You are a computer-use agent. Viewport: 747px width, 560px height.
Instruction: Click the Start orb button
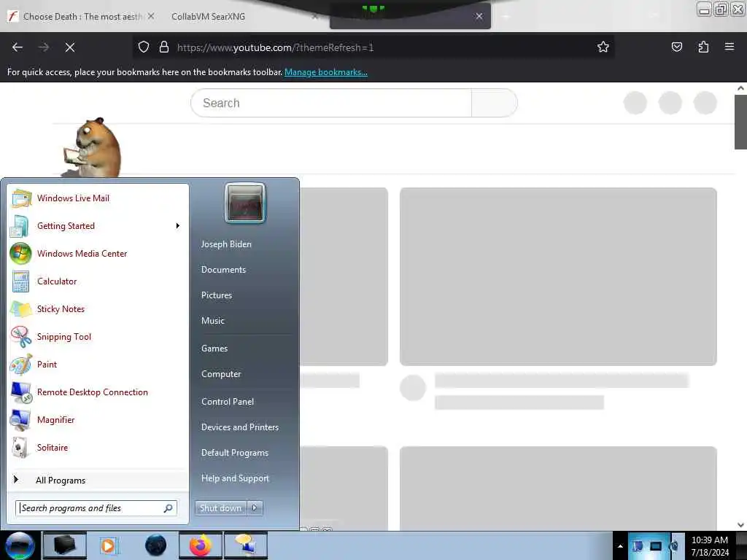(x=20, y=545)
